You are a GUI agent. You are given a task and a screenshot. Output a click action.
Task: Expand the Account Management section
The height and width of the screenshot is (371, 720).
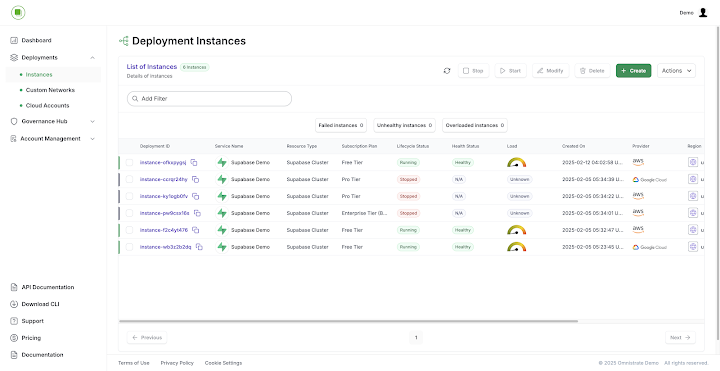point(92,139)
